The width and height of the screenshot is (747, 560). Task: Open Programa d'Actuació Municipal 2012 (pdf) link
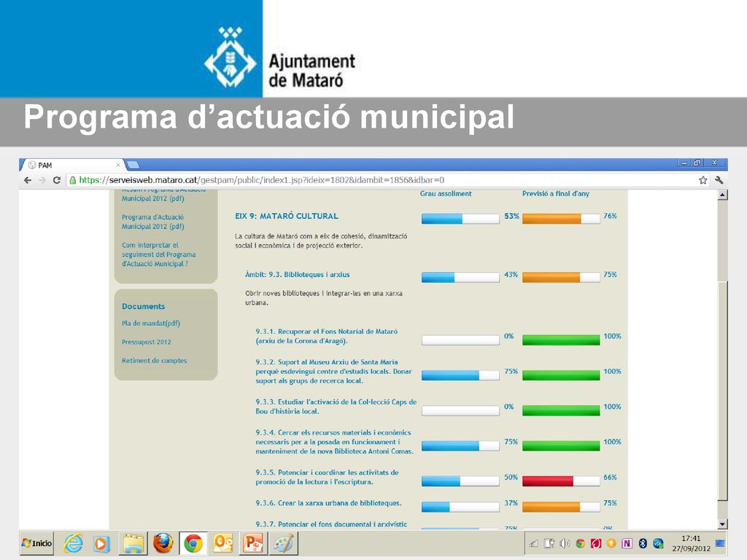tap(152, 222)
